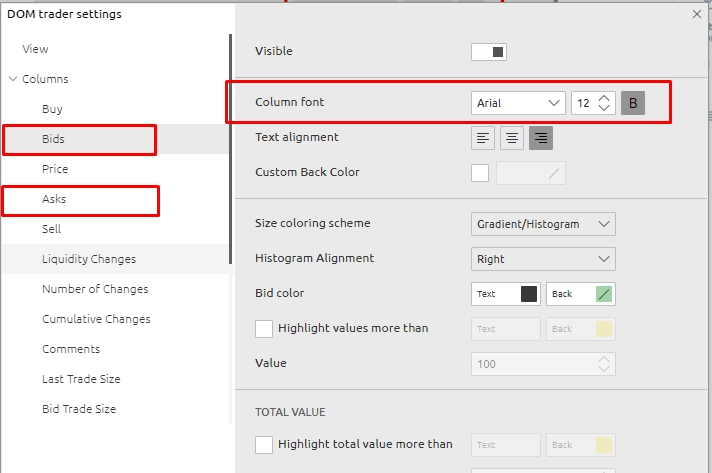Collapse the Columns tree section
712x473 pixels.
[13, 79]
